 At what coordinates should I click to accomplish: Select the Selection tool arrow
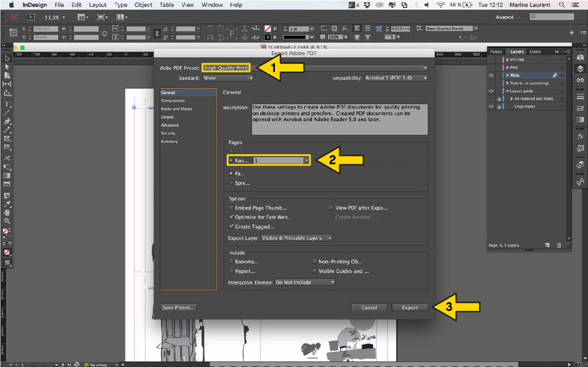click(x=7, y=59)
